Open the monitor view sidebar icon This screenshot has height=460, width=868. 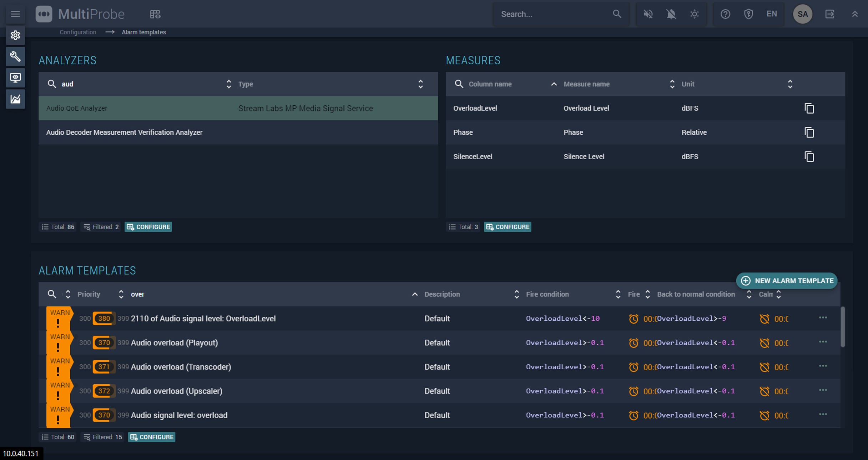click(x=15, y=77)
